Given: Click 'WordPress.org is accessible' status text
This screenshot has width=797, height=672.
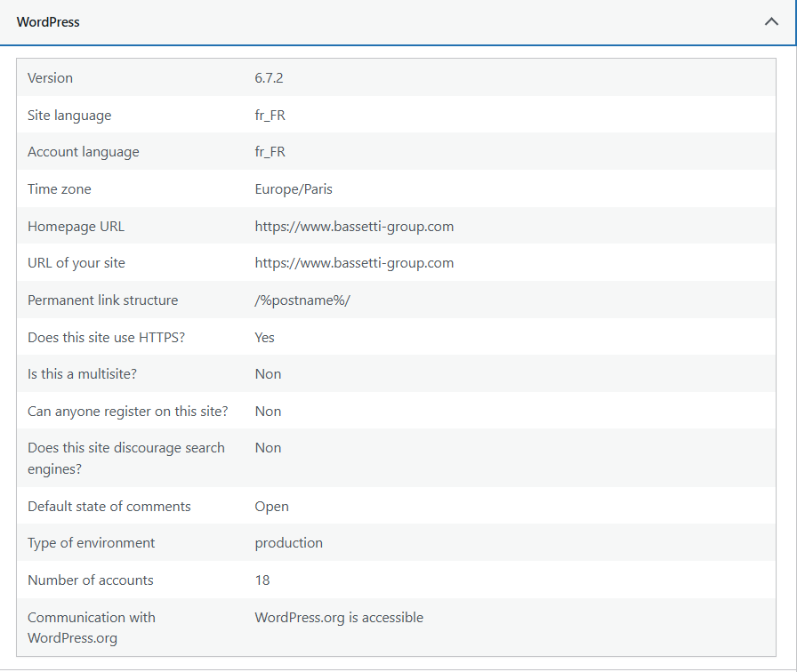Looking at the screenshot, I should tap(339, 618).
